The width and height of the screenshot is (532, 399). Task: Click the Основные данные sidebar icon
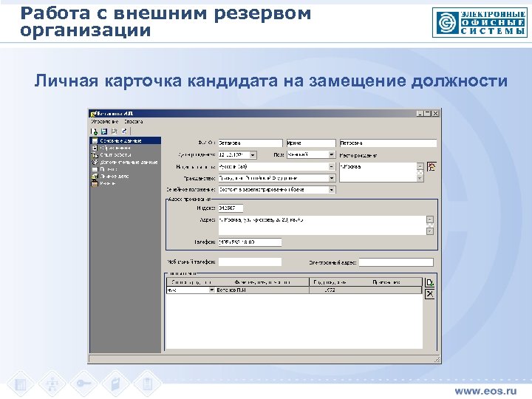(x=95, y=141)
